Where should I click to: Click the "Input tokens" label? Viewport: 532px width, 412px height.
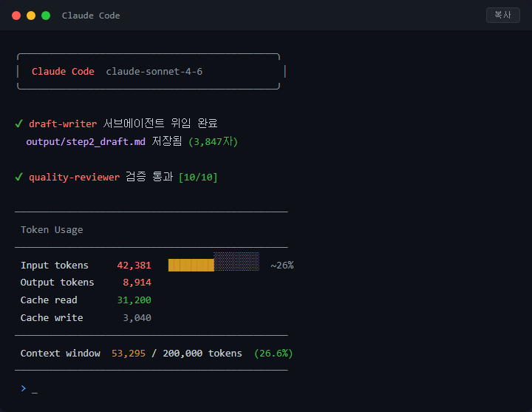[x=55, y=266]
